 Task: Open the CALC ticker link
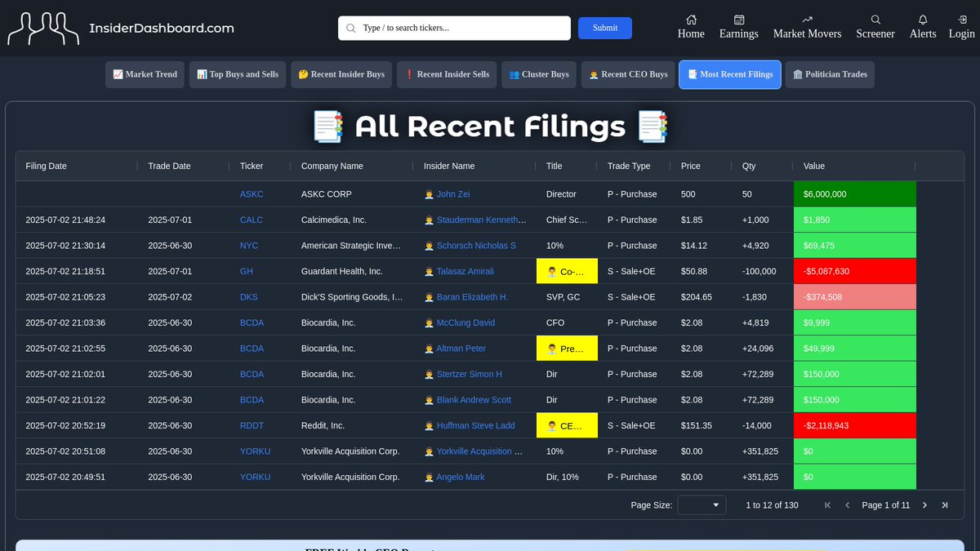coord(252,220)
